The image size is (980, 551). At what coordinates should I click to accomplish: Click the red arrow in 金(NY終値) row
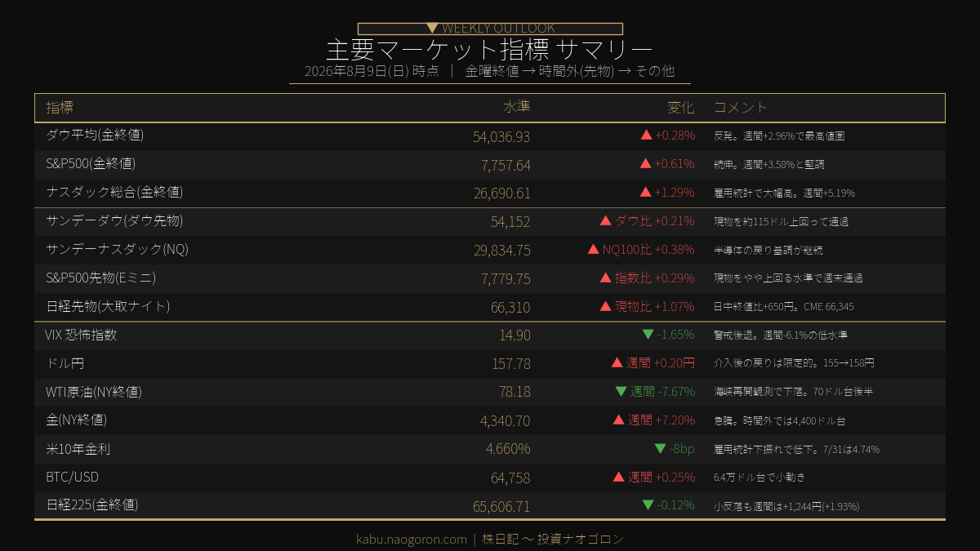[x=618, y=420]
